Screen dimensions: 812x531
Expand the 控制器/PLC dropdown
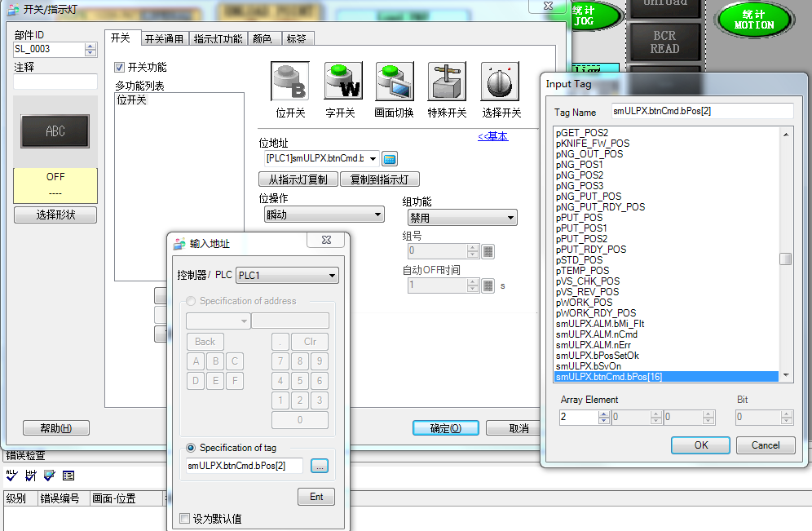pos(287,276)
